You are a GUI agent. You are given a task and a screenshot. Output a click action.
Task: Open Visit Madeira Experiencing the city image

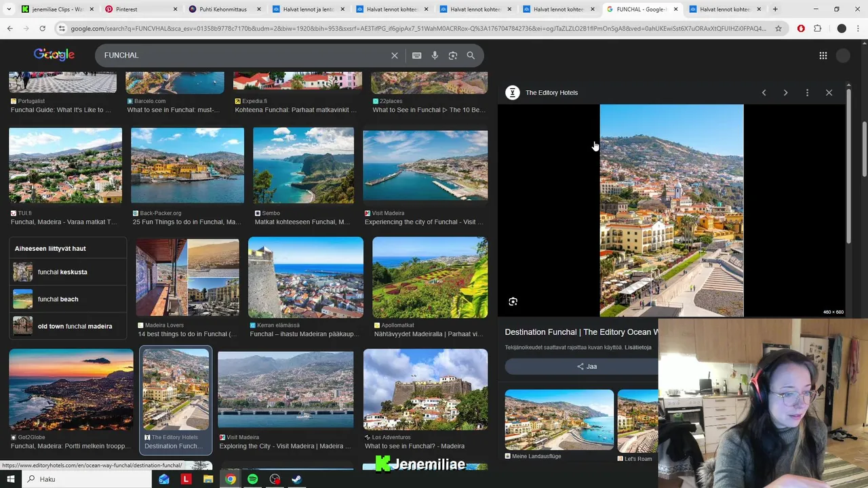pos(425,165)
